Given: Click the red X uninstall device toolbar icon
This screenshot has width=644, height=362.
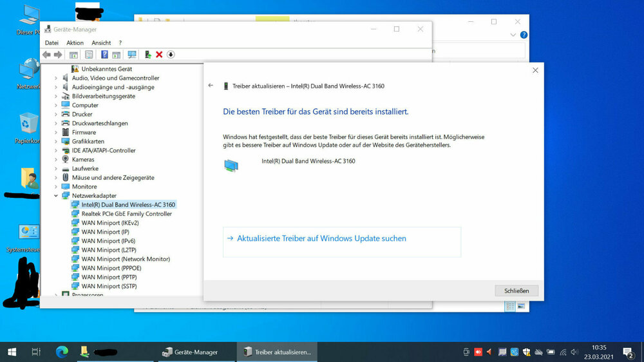Looking at the screenshot, I should coord(159,55).
